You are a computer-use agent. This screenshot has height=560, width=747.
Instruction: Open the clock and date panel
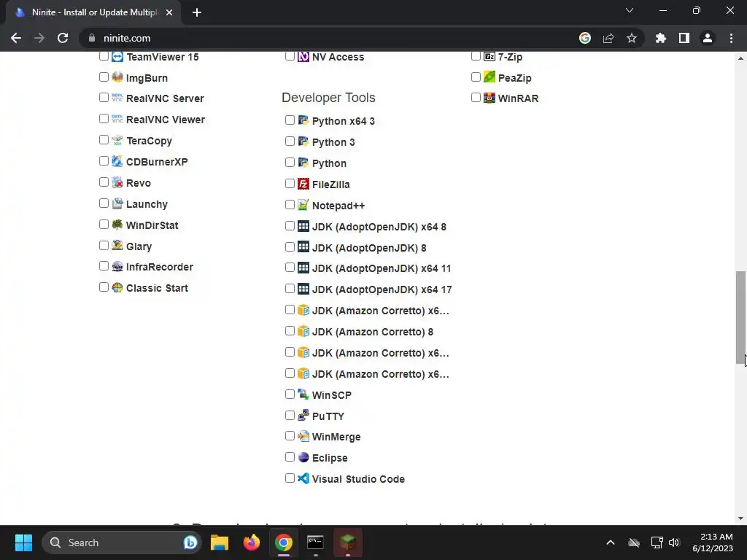713,542
